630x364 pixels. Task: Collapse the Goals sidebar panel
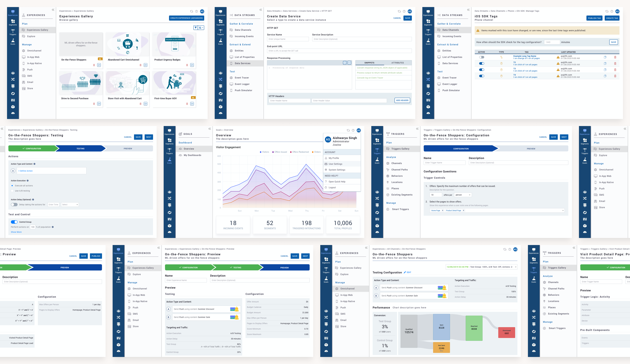tap(210, 129)
